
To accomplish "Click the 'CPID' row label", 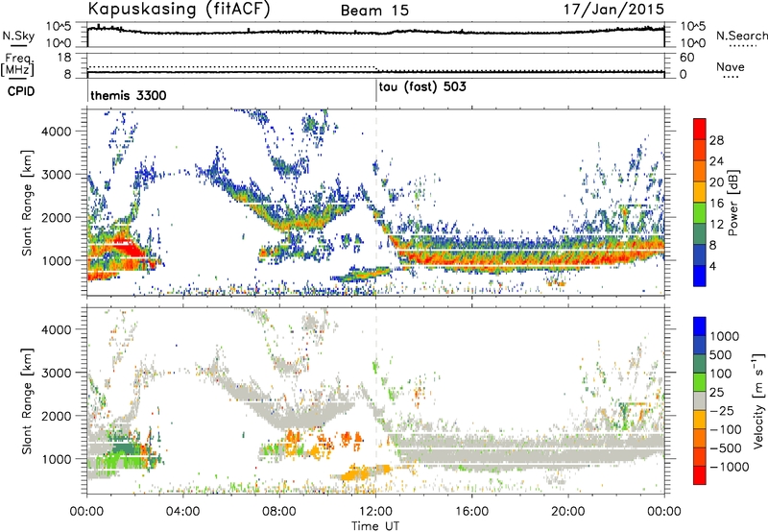I will coord(21,91).
